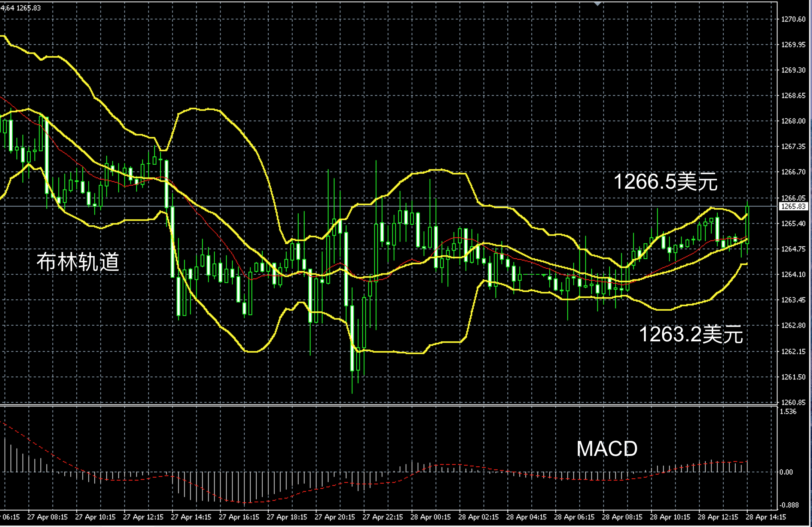This screenshot has width=812, height=527.
Task: Click the 1260.85 price axis label
Action: [793, 402]
